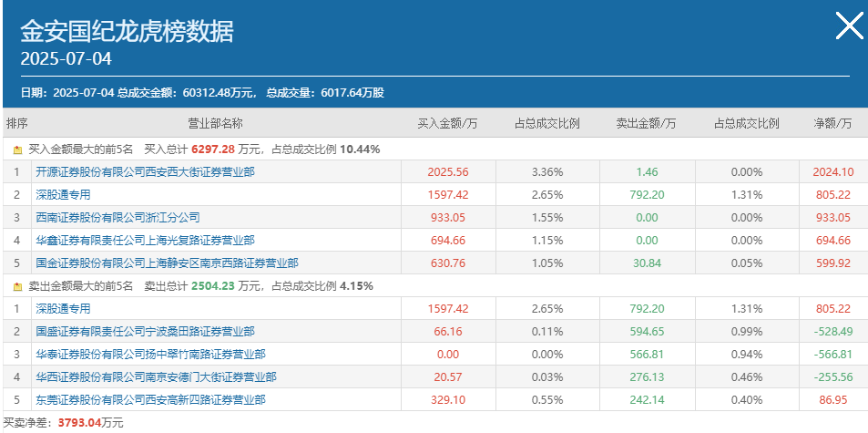This screenshot has height=433, width=868.
Task: Click the net amount -528.49
Action: click(x=833, y=332)
